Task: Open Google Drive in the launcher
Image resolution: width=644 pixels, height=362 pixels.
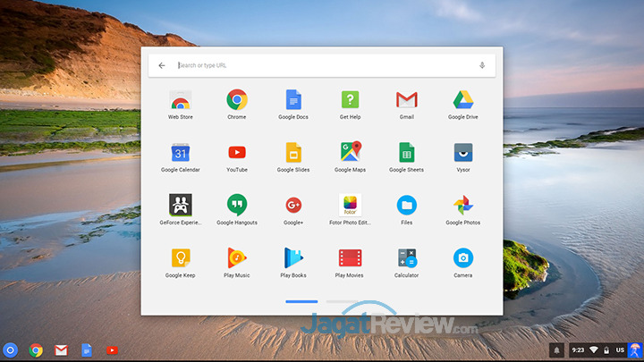Action: pos(463,100)
